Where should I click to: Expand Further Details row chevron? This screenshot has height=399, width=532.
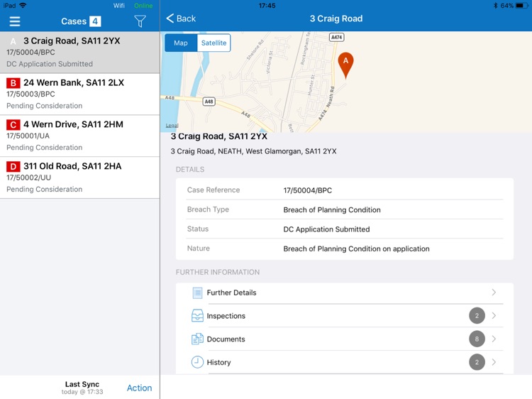[x=494, y=293]
